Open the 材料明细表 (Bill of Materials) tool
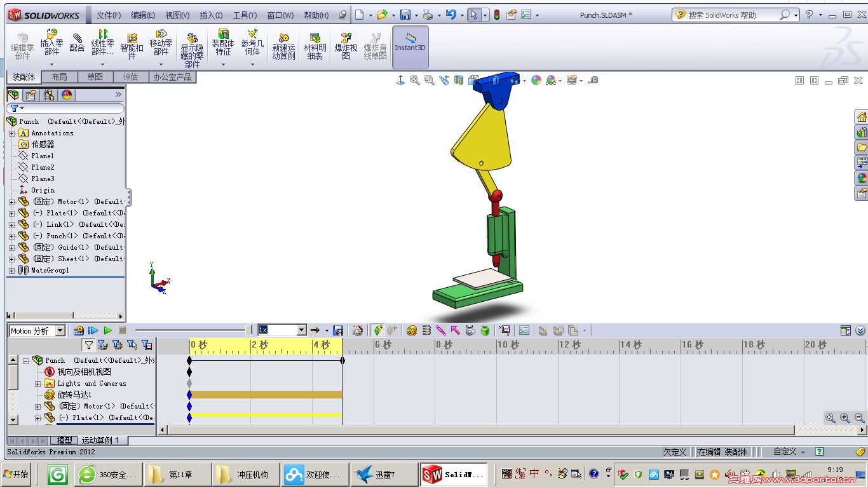 tap(315, 47)
